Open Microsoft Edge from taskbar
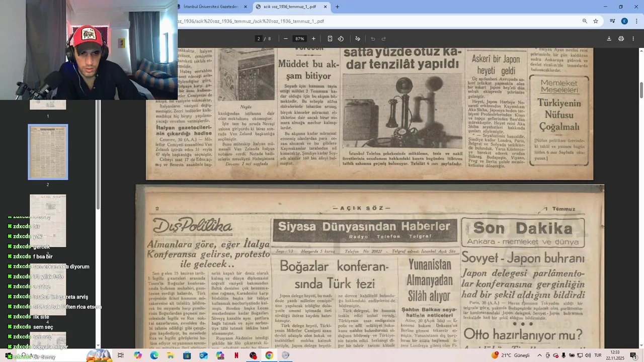Viewport: 644px width, 362px height. 154,355
